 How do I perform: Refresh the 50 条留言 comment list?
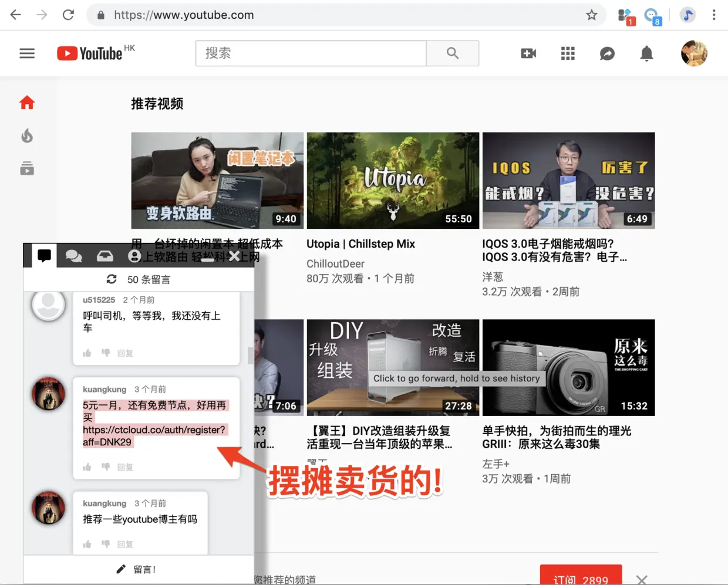(112, 279)
